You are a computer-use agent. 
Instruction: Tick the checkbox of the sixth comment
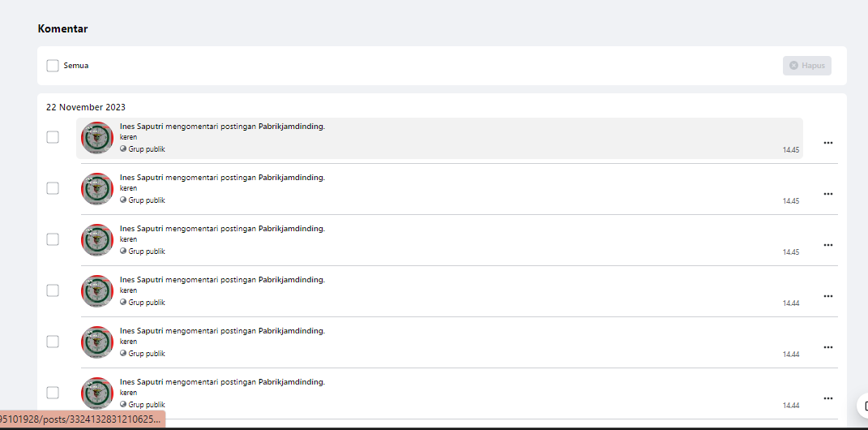click(53, 393)
